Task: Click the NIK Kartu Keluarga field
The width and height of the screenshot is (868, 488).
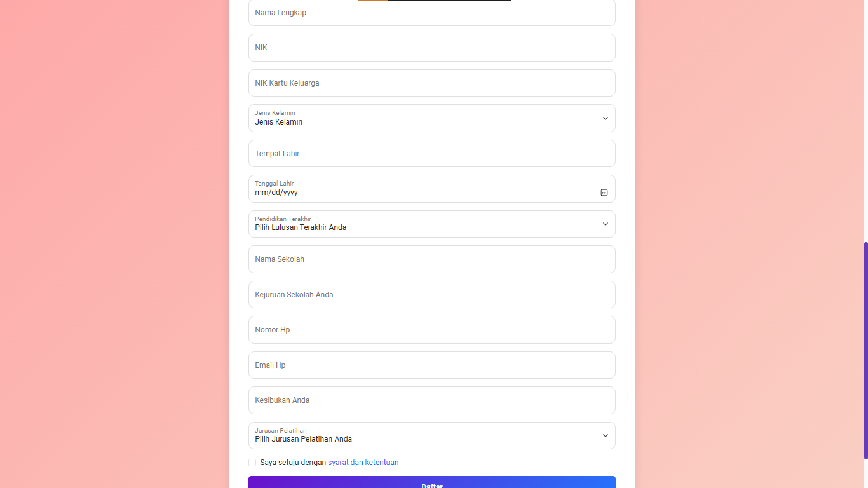Action: 431,83
